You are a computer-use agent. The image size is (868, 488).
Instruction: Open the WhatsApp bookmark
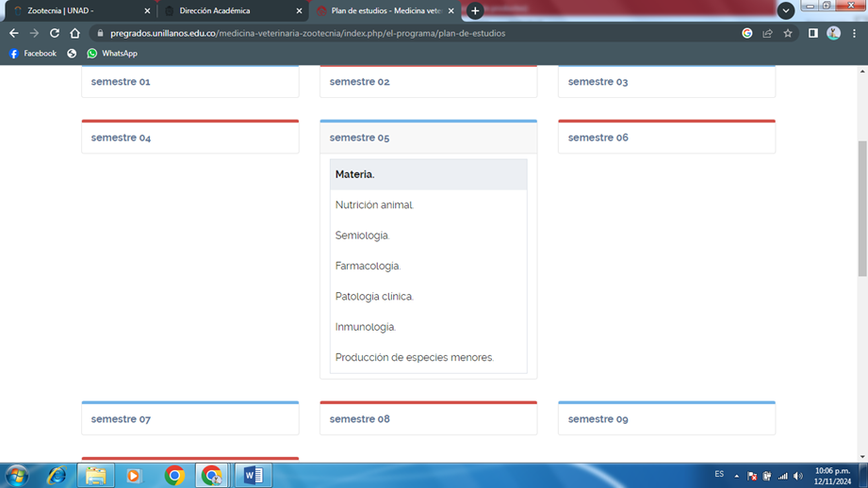[x=112, y=54]
